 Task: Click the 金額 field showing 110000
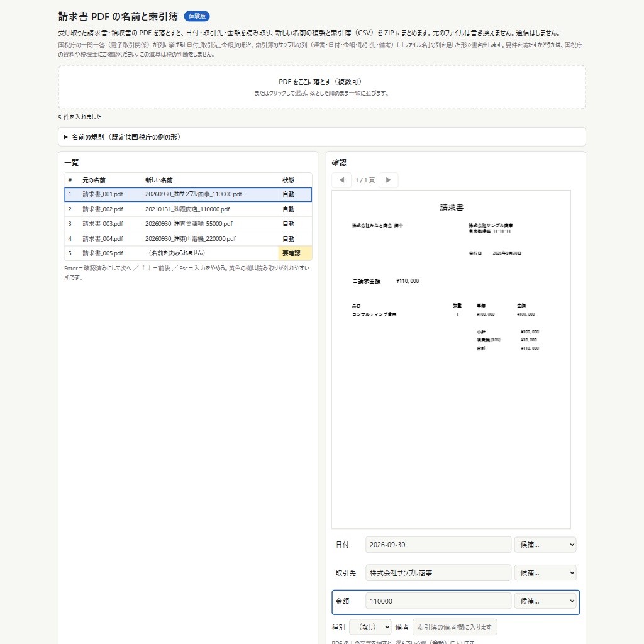click(x=438, y=601)
